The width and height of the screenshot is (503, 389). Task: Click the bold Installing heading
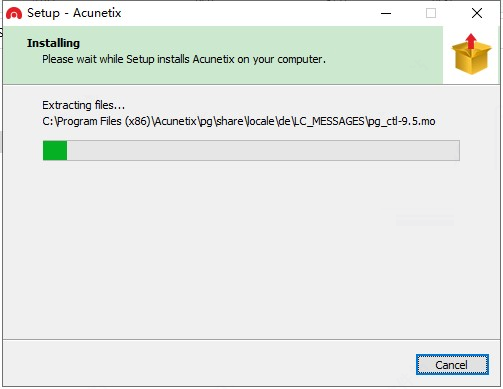[x=53, y=43]
